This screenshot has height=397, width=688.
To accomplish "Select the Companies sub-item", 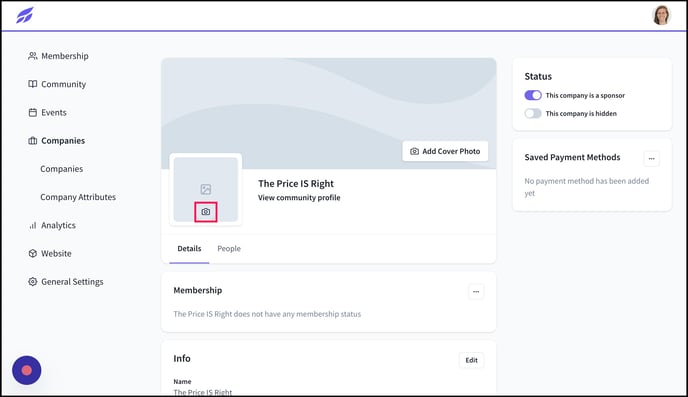I will [x=61, y=169].
